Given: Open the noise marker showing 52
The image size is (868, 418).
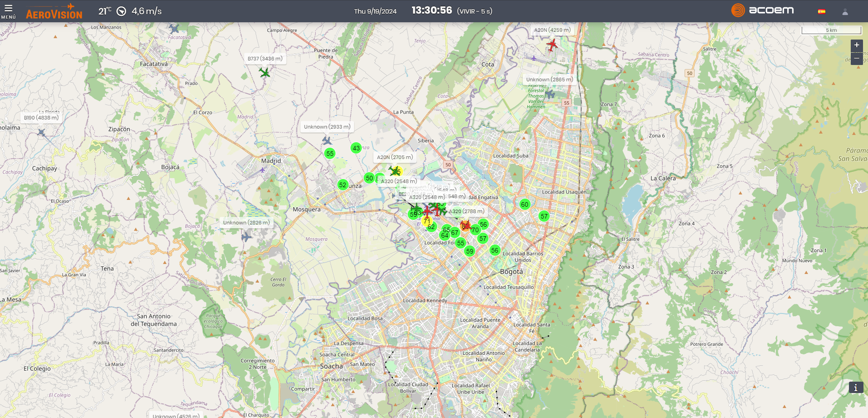Looking at the screenshot, I should pos(343,185).
